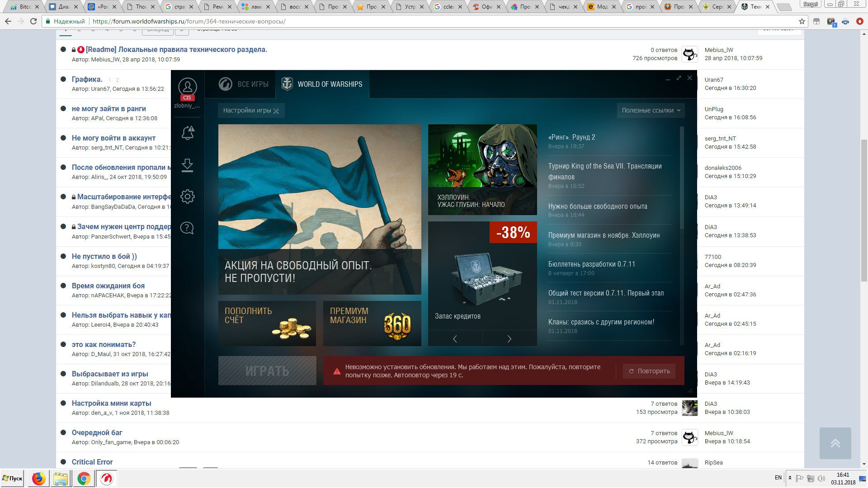
Task: Open forum topic Графика.
Action: coord(87,79)
